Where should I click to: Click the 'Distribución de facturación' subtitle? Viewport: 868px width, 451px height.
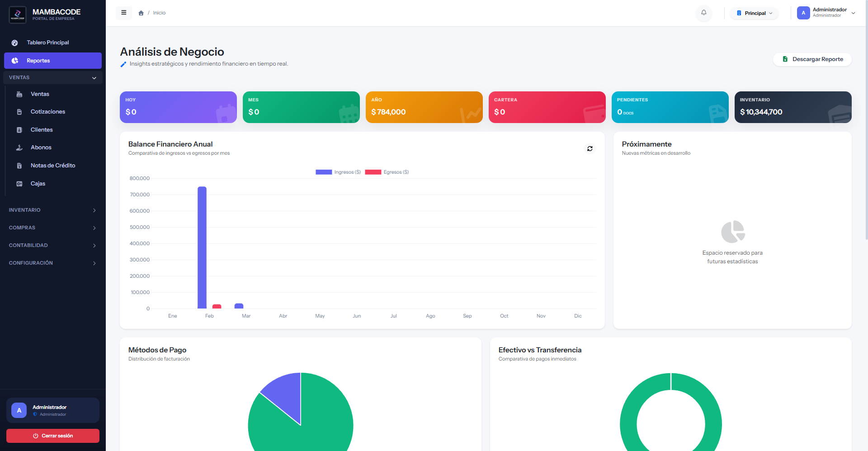point(159,359)
